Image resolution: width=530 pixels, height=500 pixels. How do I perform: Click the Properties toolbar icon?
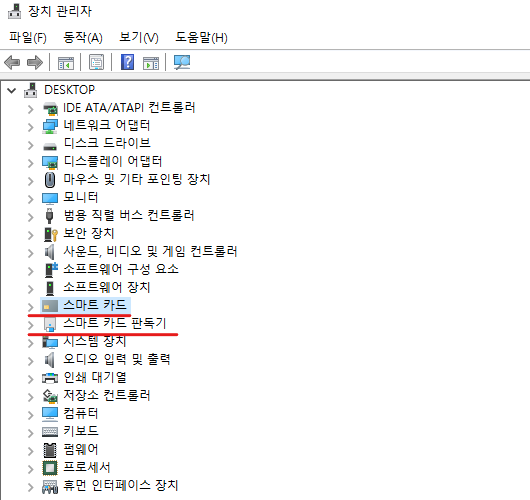click(96, 62)
